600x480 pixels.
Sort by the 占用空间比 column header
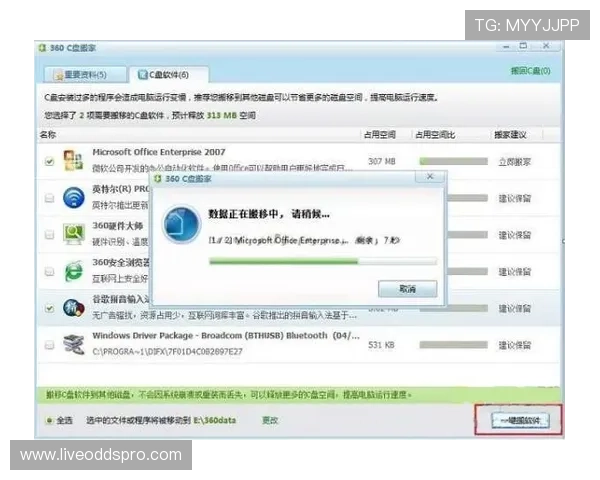435,134
